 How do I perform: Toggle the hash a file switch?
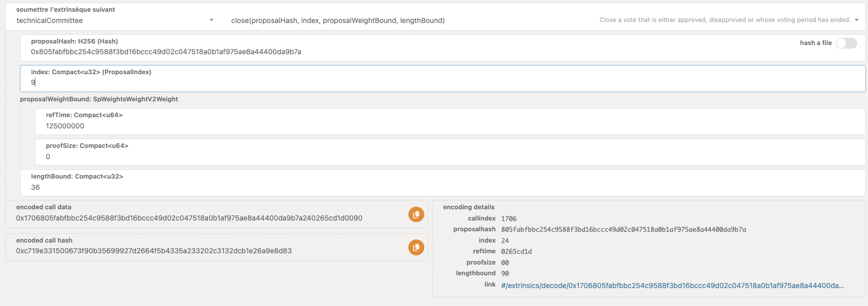pyautogui.click(x=846, y=43)
